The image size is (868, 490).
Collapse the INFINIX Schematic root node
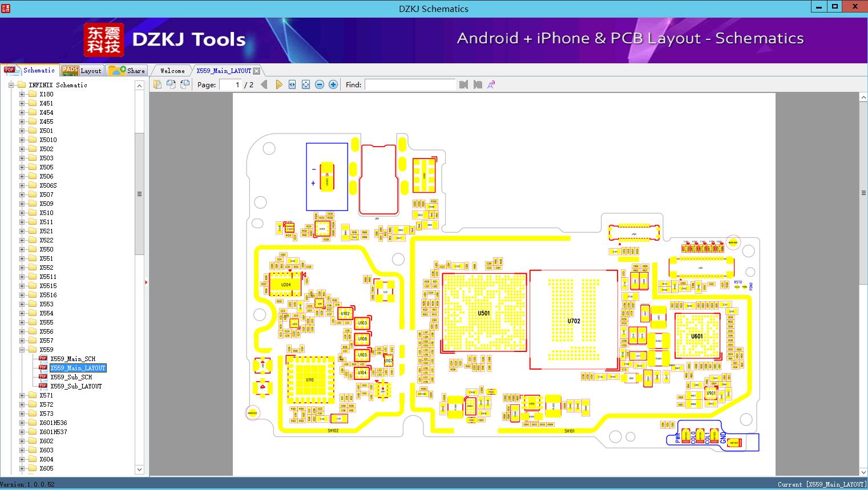tap(11, 85)
